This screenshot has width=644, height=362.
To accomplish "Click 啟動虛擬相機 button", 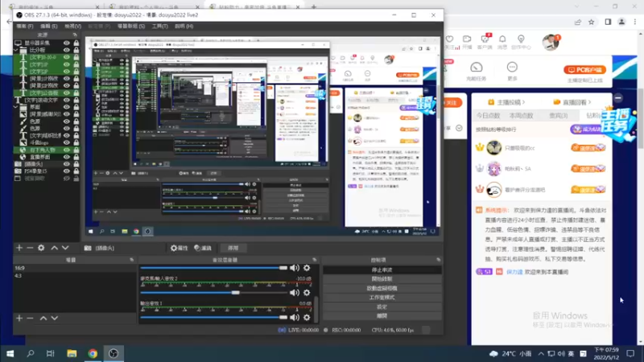I will coord(382,288).
